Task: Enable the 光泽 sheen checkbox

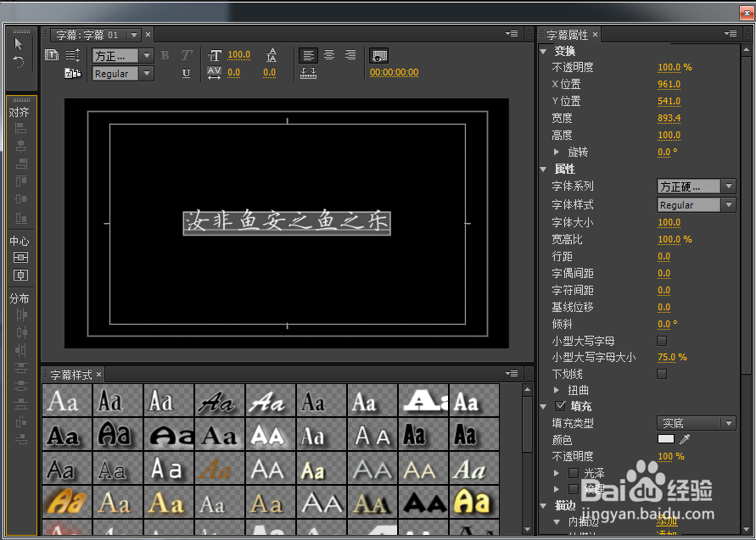Action: pos(574,473)
